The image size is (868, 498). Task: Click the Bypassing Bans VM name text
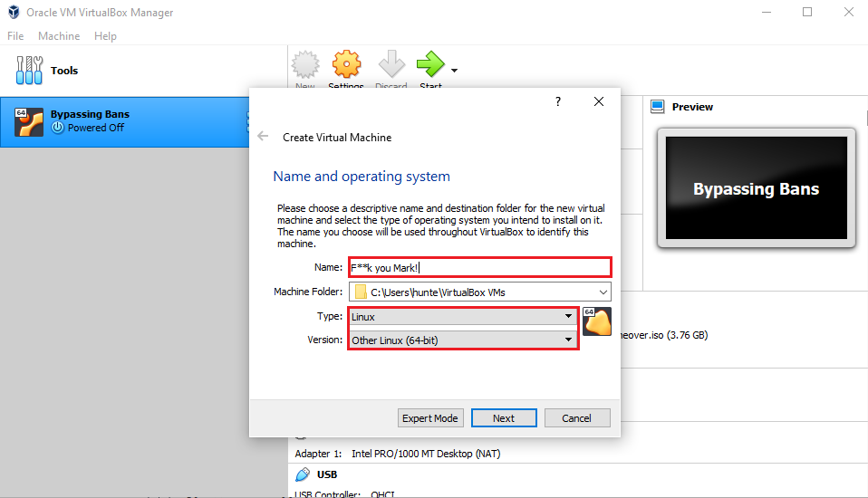pos(90,114)
